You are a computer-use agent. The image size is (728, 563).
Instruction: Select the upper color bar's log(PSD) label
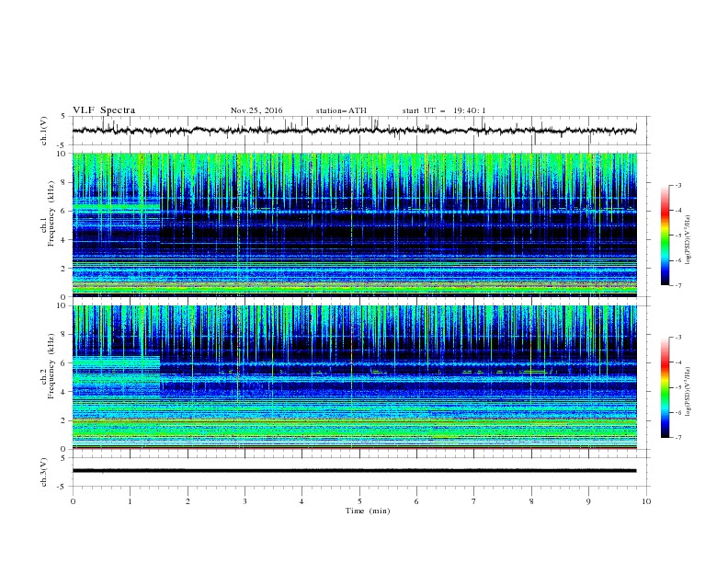(688, 240)
